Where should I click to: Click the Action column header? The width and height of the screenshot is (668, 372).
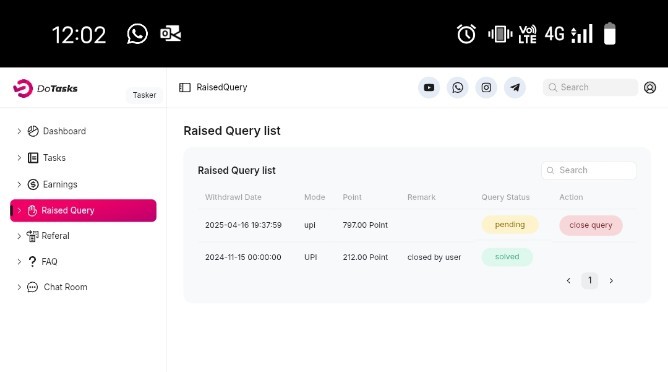[x=571, y=197]
